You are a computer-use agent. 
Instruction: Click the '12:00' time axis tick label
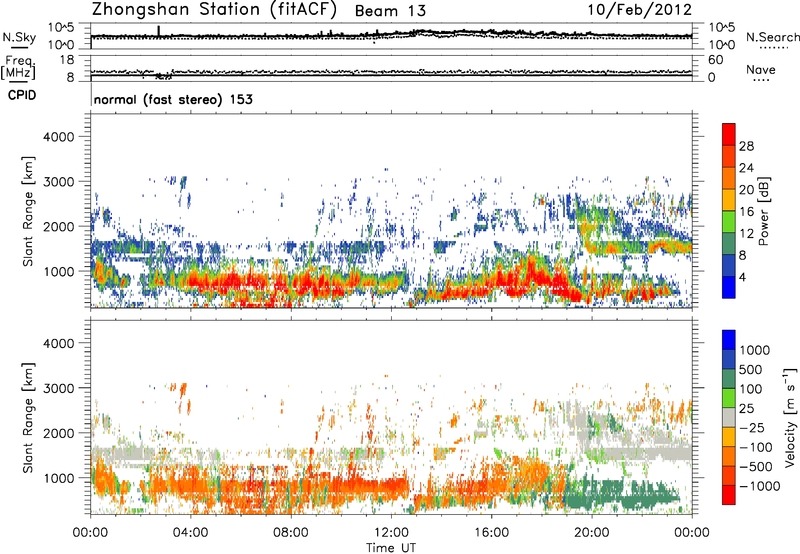tap(391, 533)
